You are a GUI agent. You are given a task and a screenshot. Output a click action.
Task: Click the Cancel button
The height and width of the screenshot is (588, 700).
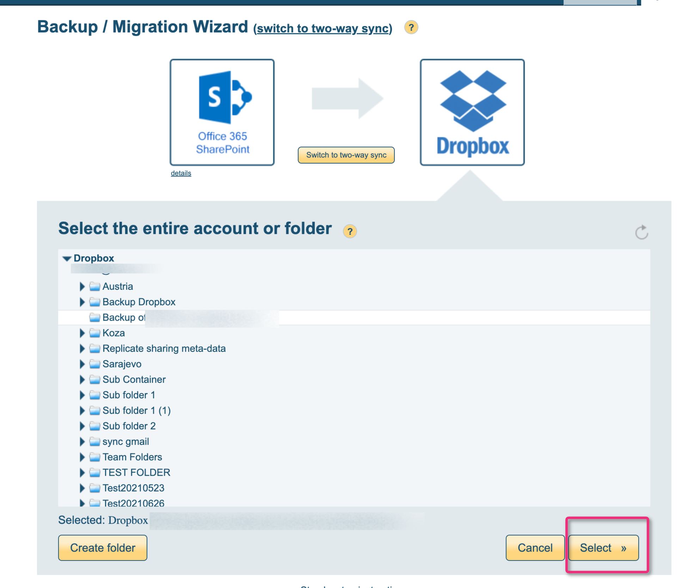point(535,547)
